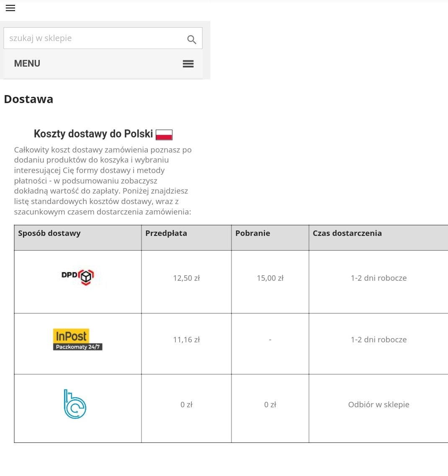This screenshot has height=476, width=448.
Task: Click the DPD prepayment price 12,50 zł
Action: [x=186, y=278]
